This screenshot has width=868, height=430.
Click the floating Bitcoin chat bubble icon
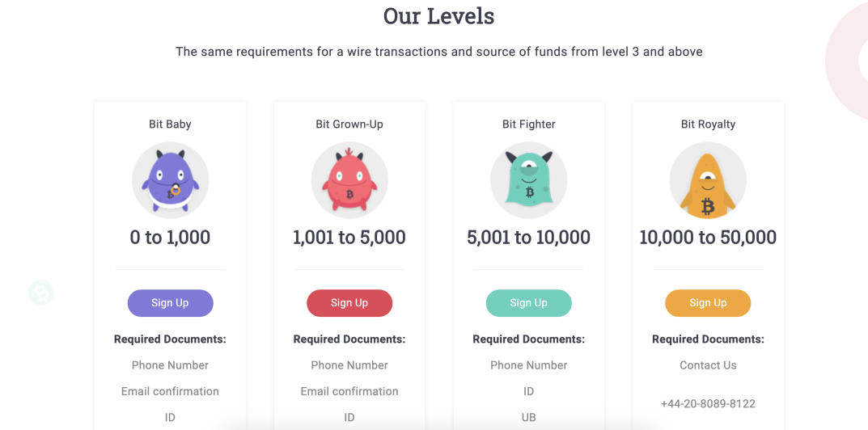pos(41,292)
